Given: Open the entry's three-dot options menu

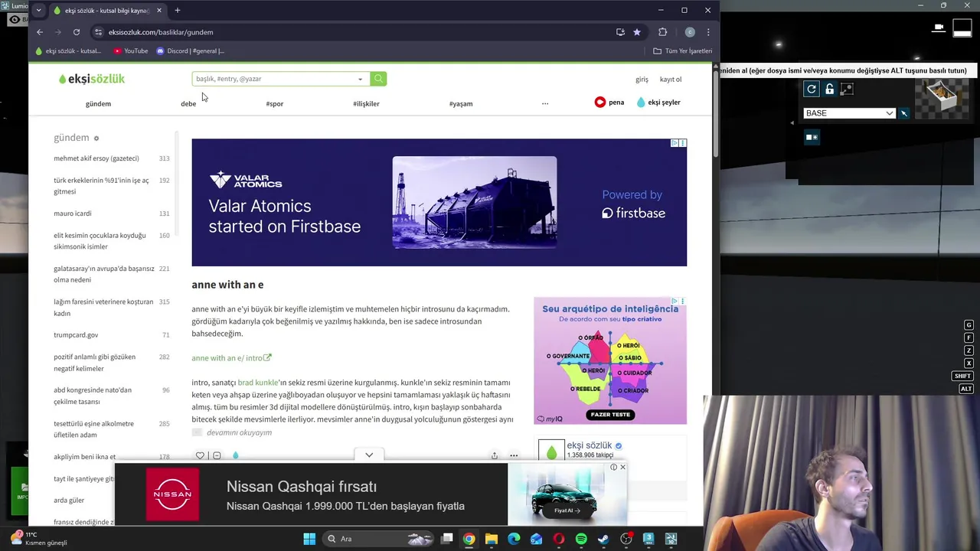Looking at the screenshot, I should coord(514,456).
